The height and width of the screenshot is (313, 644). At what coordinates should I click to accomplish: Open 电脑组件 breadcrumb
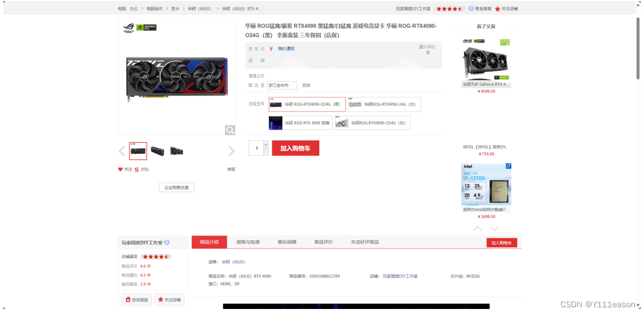click(154, 9)
